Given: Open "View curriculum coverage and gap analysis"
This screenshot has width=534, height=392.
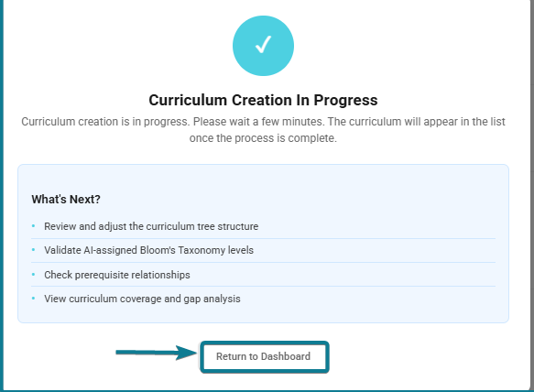Looking at the screenshot, I should (x=142, y=299).
